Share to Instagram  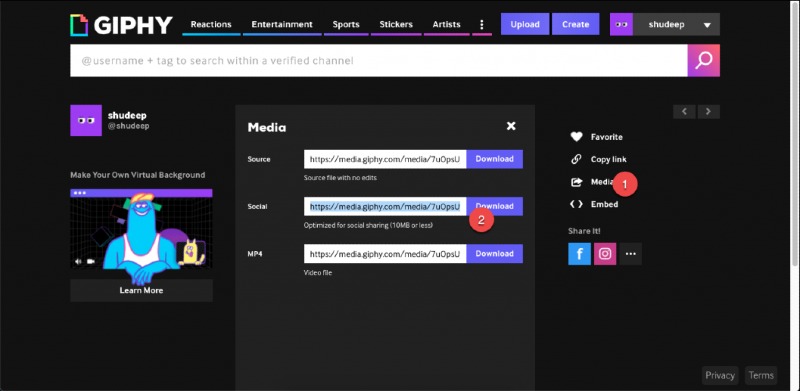605,254
